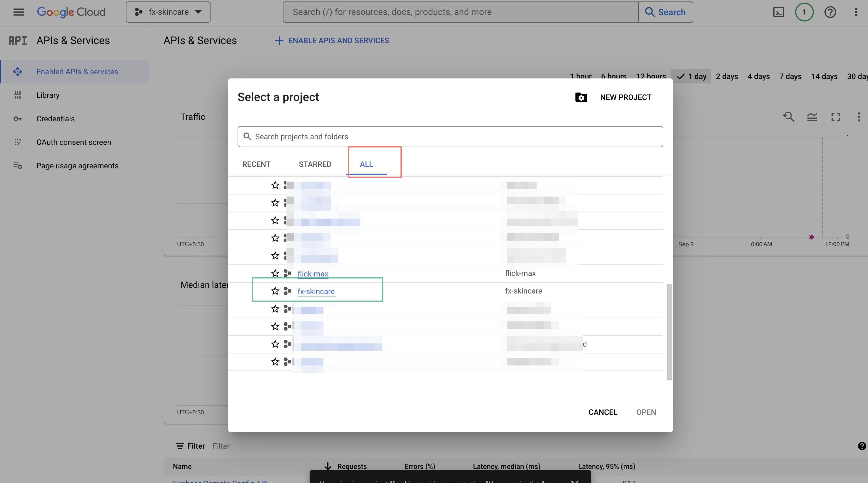Click the table help question icon
Screen dimensions: 868x483
[862, 446]
